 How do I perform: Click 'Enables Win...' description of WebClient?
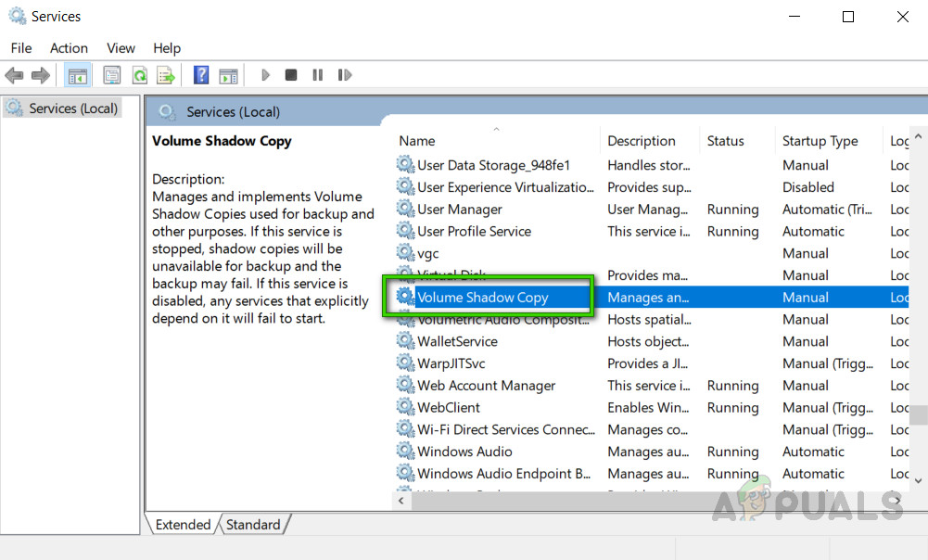(648, 407)
